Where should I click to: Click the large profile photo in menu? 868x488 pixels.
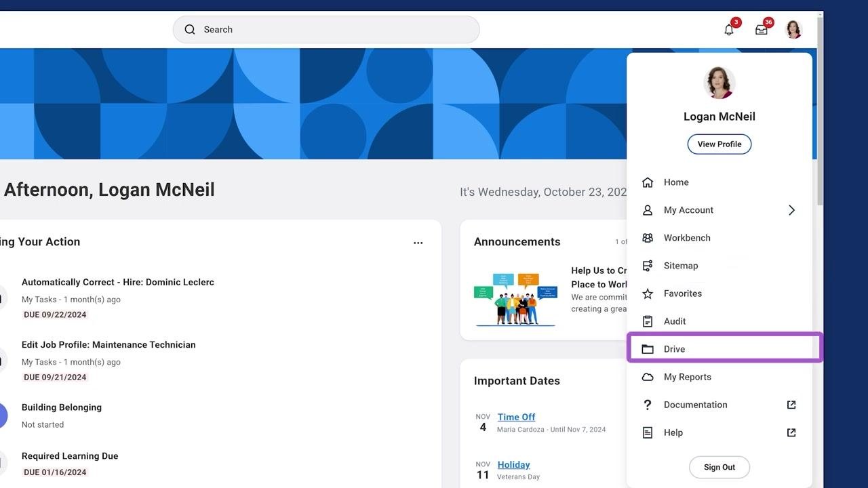[x=719, y=83]
